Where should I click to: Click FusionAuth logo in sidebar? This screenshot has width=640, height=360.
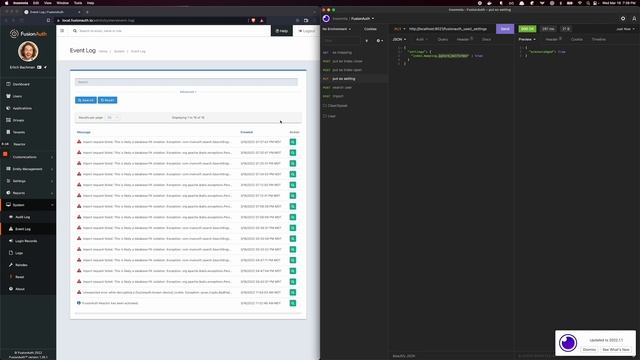28,33
